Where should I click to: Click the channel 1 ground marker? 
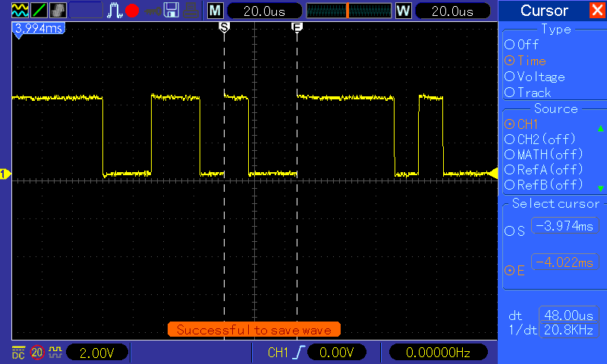click(x=5, y=174)
